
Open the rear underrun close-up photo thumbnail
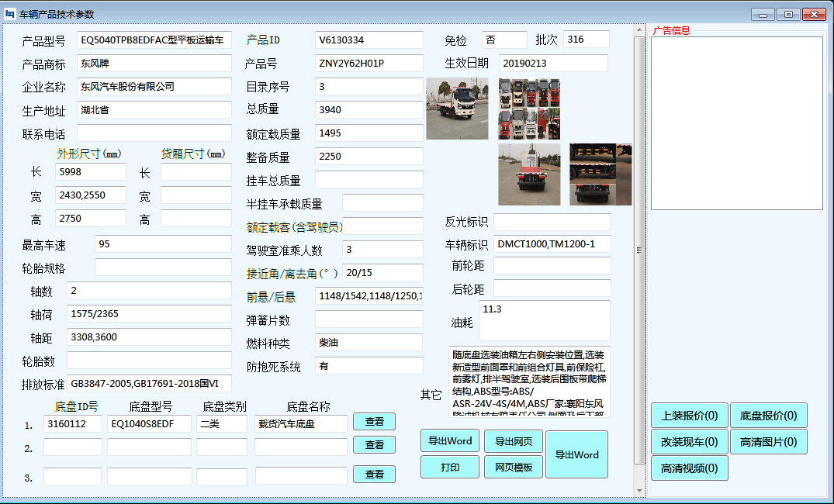point(600,174)
